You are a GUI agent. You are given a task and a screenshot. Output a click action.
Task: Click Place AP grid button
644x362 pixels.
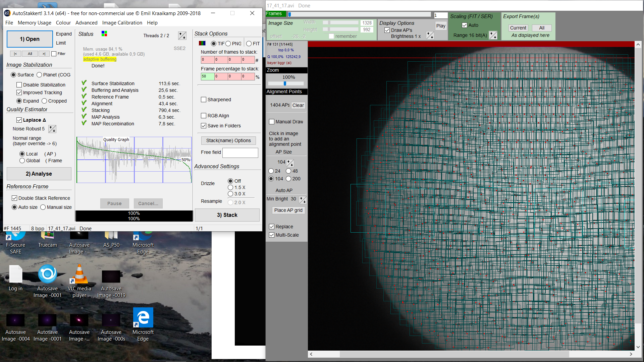coord(288,210)
